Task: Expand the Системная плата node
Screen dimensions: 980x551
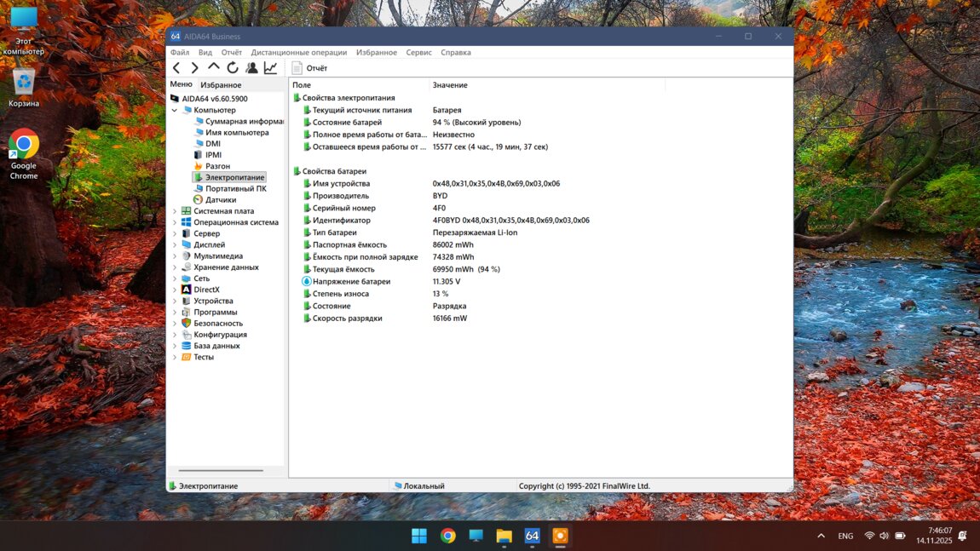Action: (175, 211)
